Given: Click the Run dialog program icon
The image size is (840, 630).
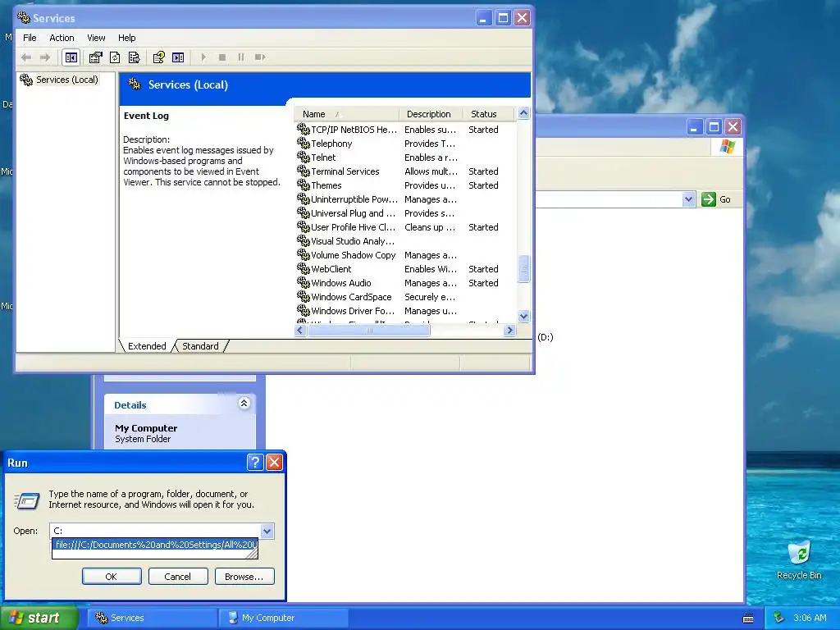Looking at the screenshot, I should click(x=27, y=500).
